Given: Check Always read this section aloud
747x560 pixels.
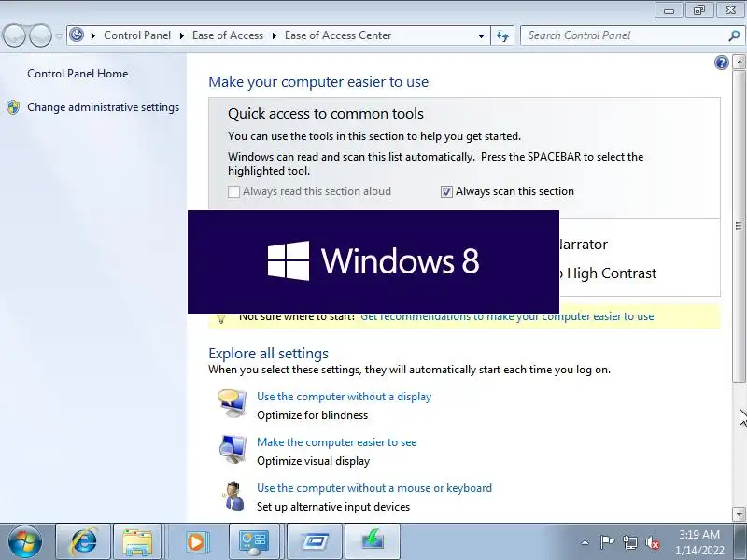Looking at the screenshot, I should (233, 191).
